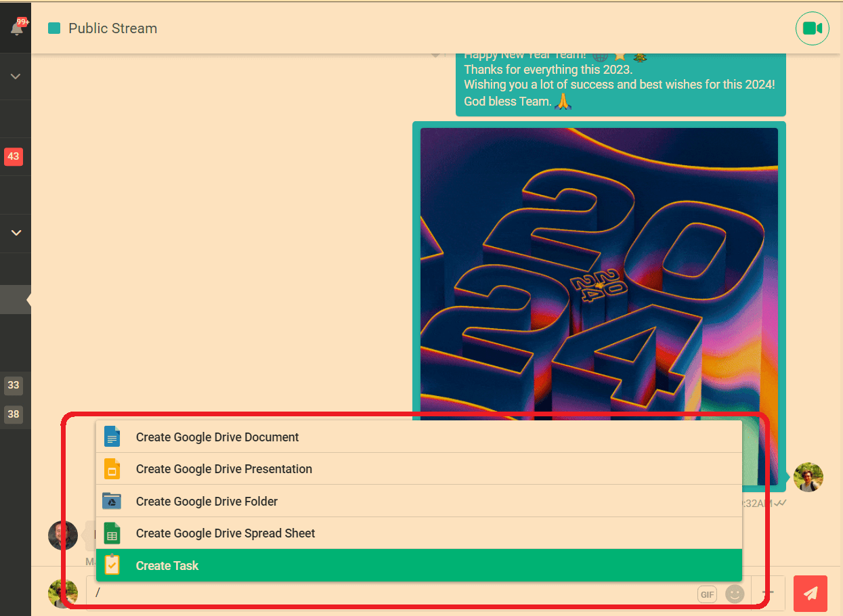Open the 2024 New Year image
This screenshot has height=616, width=843.
click(599, 271)
